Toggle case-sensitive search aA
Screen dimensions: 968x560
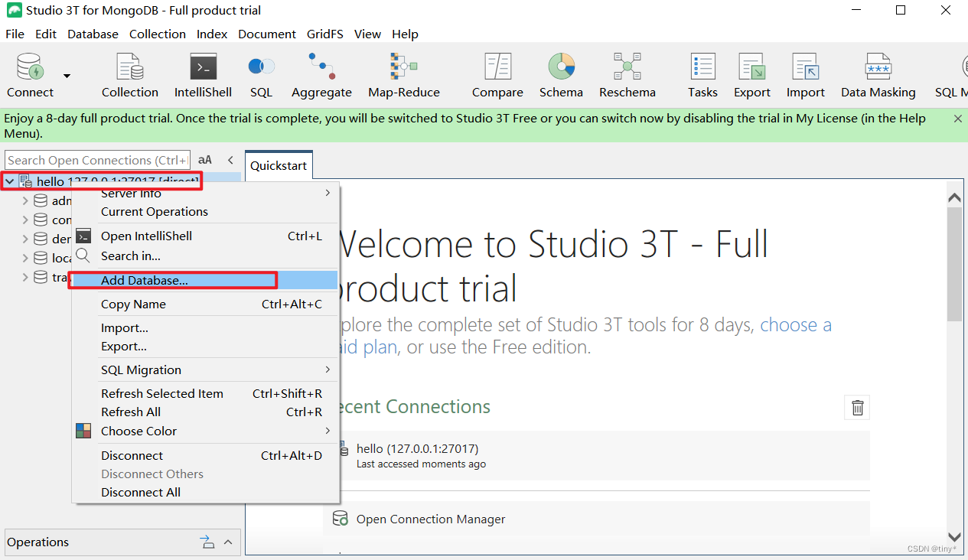click(x=205, y=160)
